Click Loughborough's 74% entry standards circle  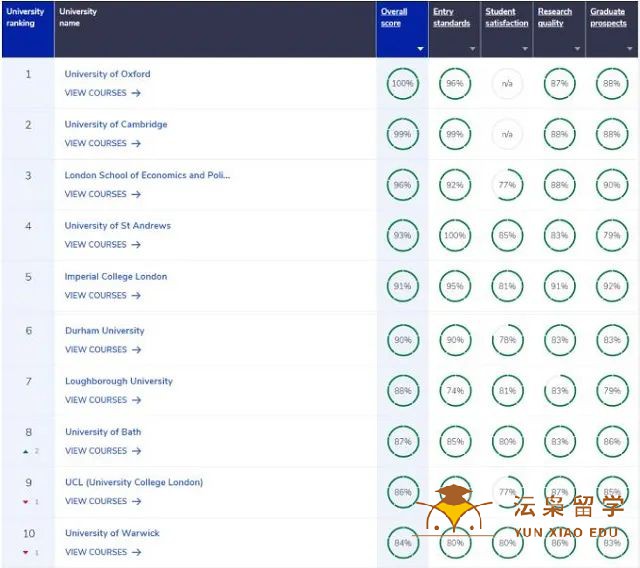point(455,391)
